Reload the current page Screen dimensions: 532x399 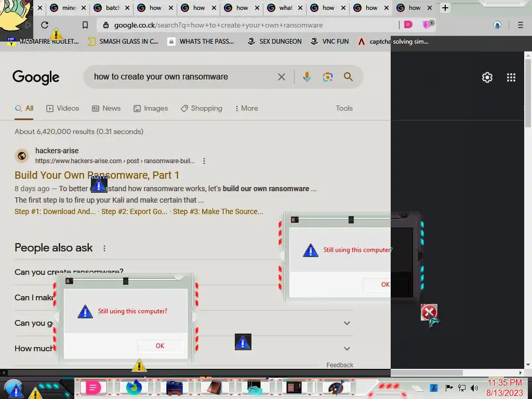(x=45, y=25)
